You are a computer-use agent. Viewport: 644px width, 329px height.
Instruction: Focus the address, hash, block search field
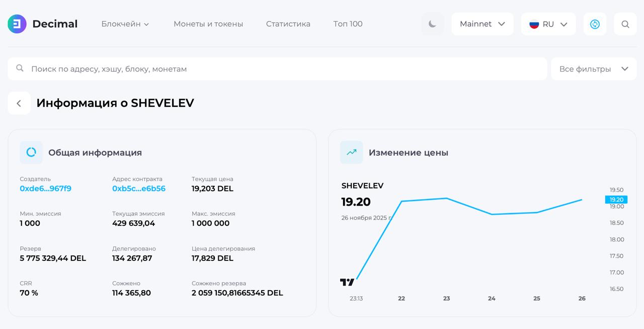click(277, 69)
